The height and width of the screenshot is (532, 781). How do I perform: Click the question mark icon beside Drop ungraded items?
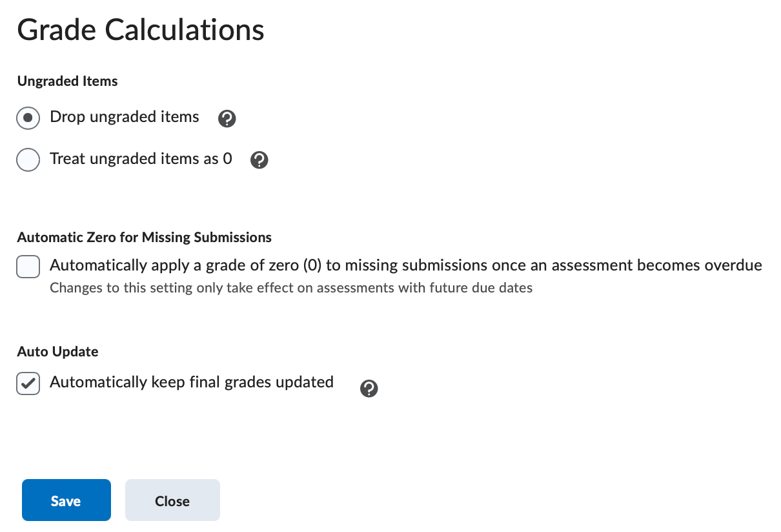[227, 118]
